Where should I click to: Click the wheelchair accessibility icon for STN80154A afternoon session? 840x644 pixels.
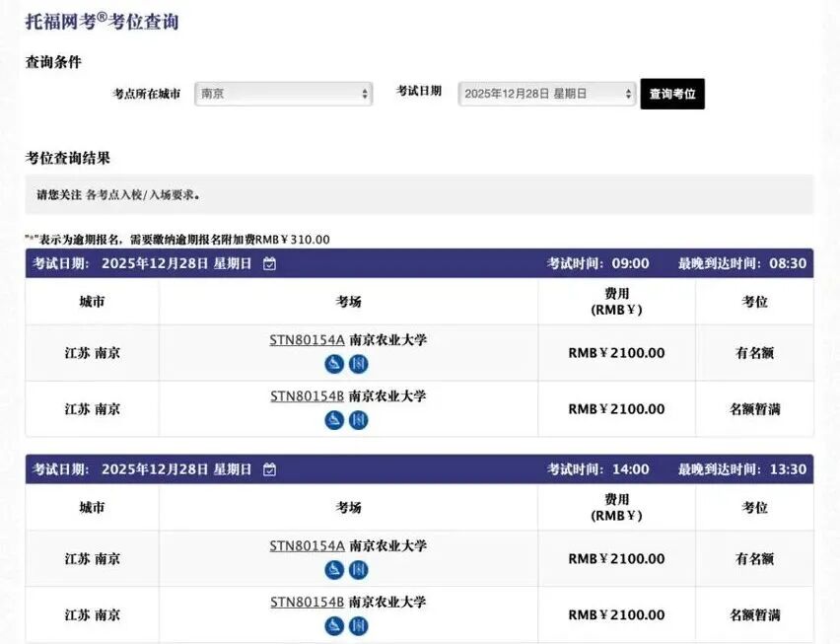[334, 571]
